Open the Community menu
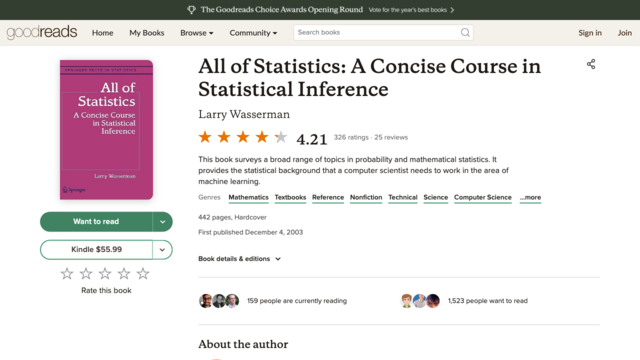 tap(253, 33)
